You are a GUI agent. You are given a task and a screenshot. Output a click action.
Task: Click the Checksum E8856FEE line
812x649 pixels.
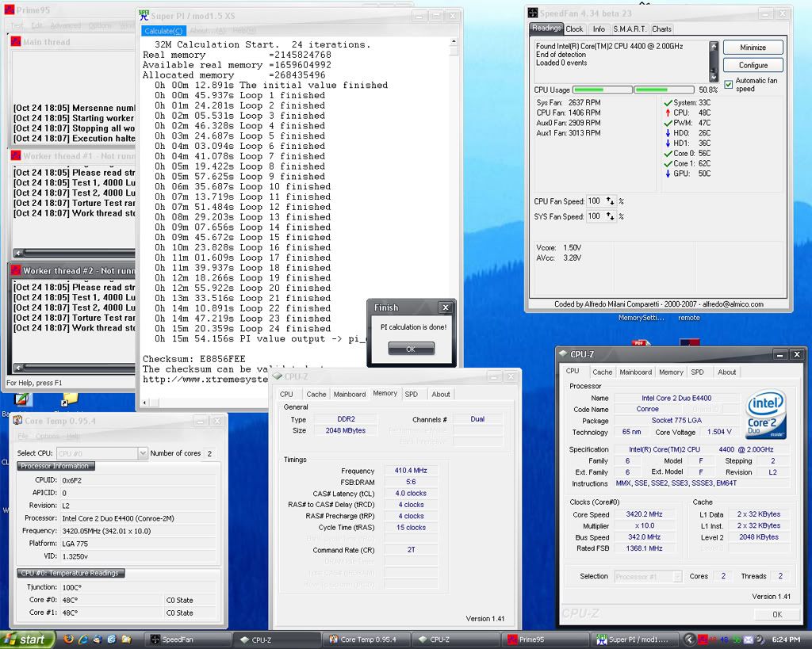(194, 359)
